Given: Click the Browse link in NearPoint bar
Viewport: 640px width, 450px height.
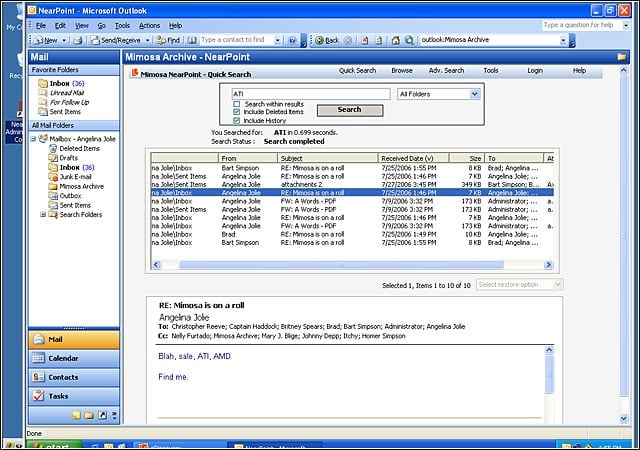Looking at the screenshot, I should pos(402,70).
